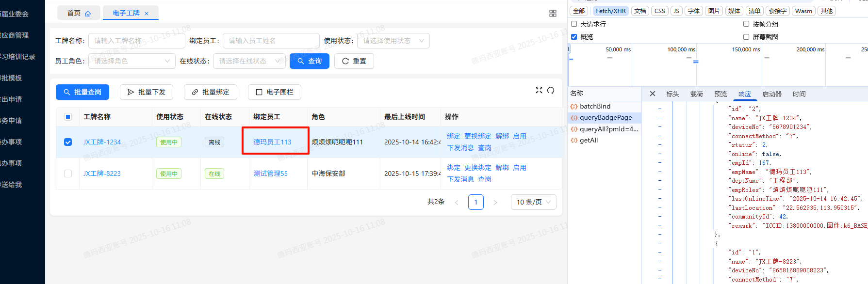
Task: Select the 全部 network filter
Action: [x=579, y=11]
